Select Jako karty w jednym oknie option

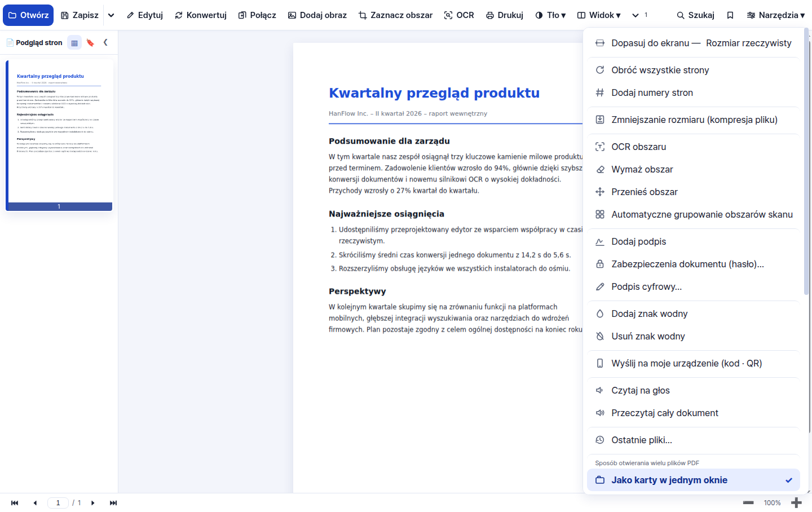694,480
